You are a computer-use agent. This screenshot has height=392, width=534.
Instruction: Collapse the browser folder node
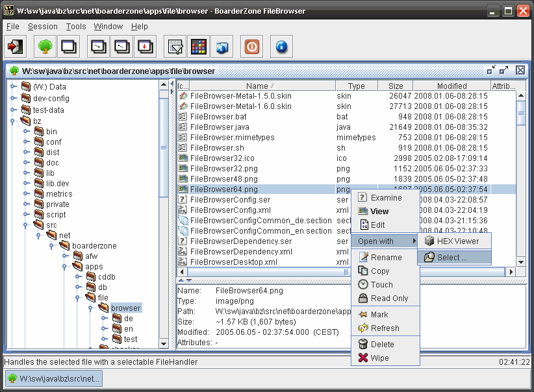coord(90,308)
